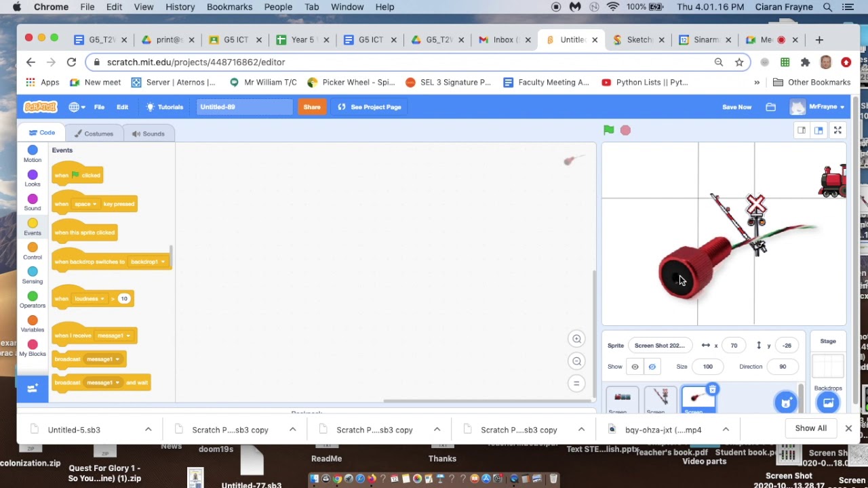The image size is (868, 488).
Task: Open the Choose a Backdrop button
Action: click(828, 403)
